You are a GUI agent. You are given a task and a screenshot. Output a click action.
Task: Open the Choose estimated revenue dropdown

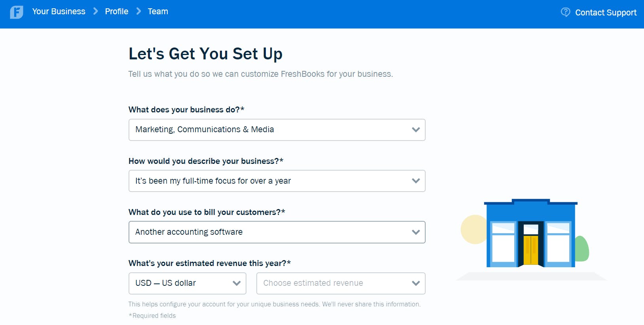click(341, 283)
